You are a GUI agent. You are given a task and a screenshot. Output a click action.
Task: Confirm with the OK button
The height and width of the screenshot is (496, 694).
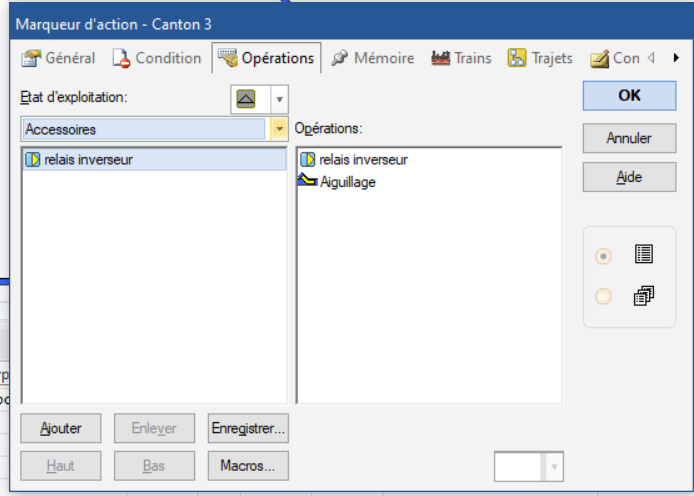[x=629, y=96]
